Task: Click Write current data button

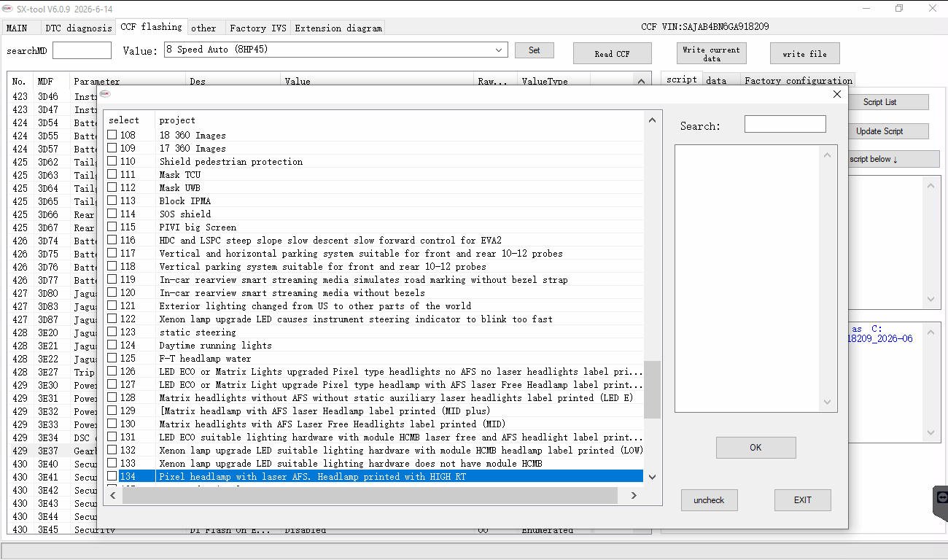Action: point(711,53)
